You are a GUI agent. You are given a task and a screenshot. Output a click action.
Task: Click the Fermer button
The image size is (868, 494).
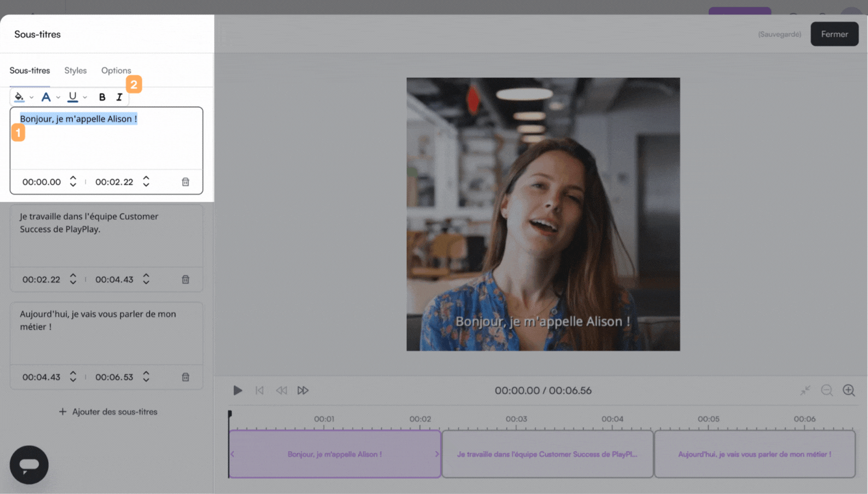[x=834, y=34]
